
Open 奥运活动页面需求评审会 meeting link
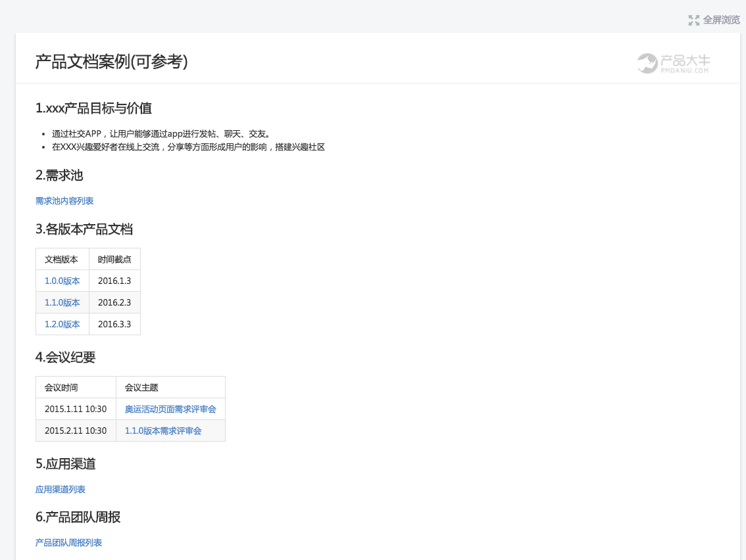click(170, 409)
